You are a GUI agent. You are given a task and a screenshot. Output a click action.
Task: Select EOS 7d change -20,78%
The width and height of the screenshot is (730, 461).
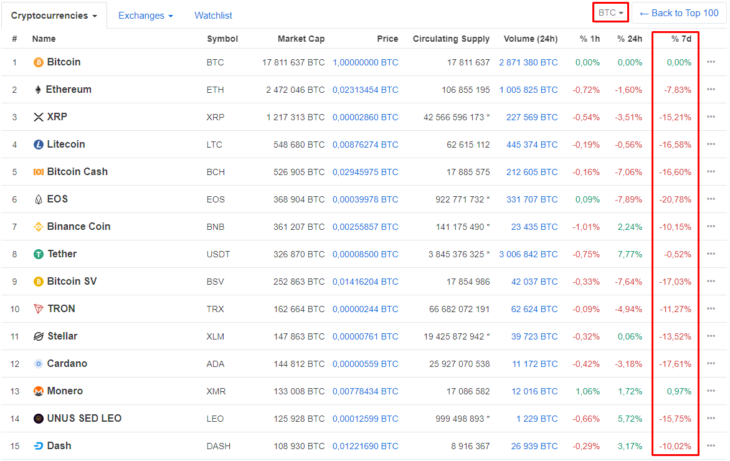(675, 200)
